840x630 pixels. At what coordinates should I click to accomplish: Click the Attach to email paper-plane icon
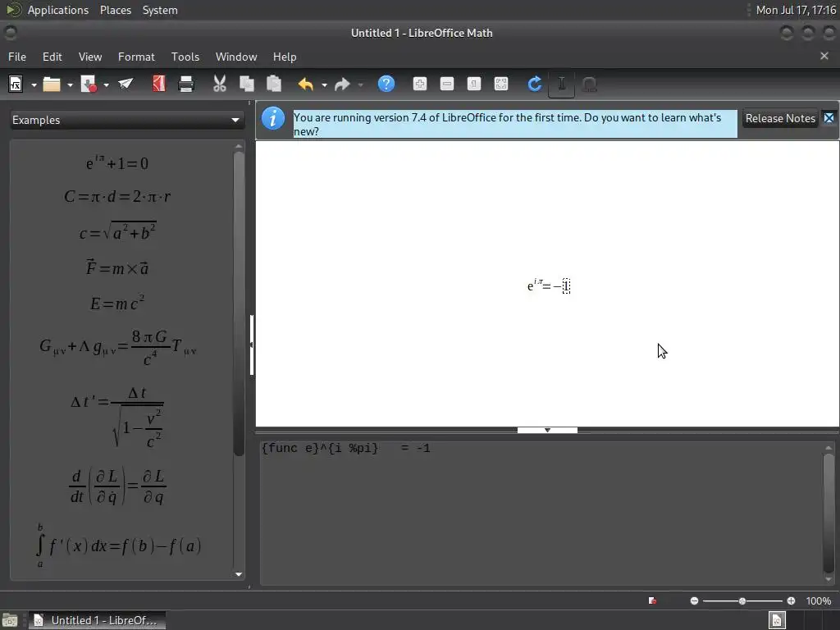click(x=126, y=84)
